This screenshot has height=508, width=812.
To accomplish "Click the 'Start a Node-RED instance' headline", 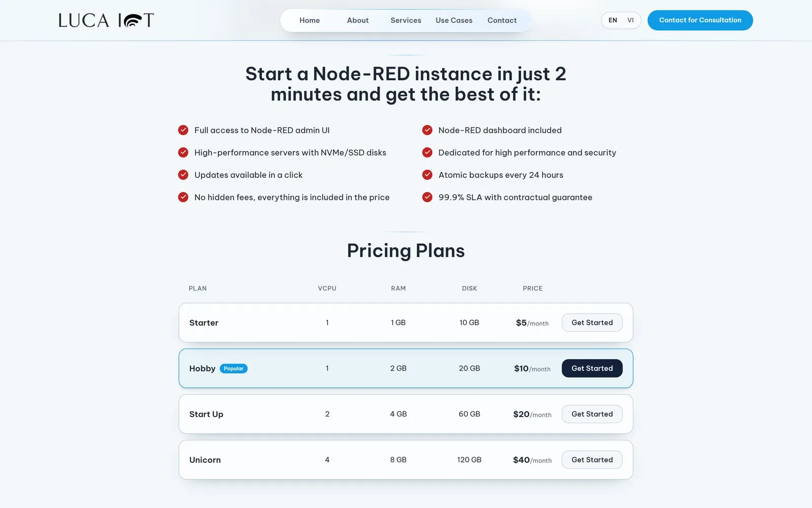I will point(406,84).
